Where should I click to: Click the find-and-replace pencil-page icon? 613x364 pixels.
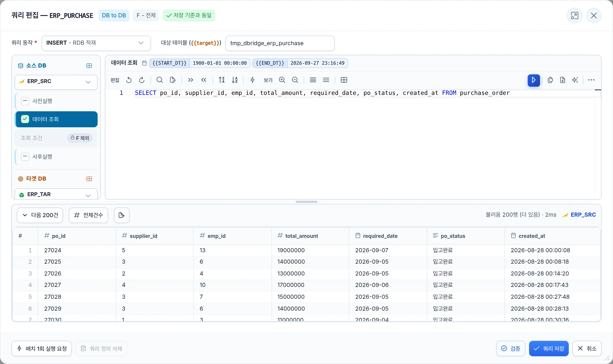point(173,80)
